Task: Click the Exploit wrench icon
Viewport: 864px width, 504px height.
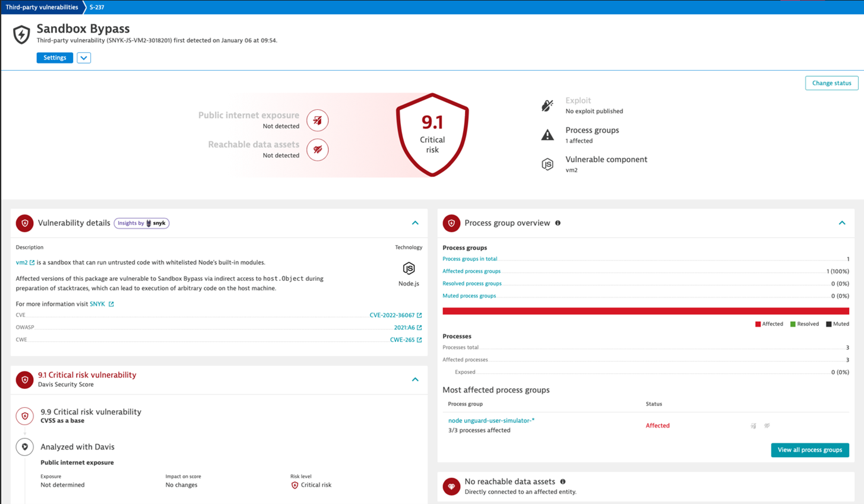Action: pyautogui.click(x=547, y=105)
